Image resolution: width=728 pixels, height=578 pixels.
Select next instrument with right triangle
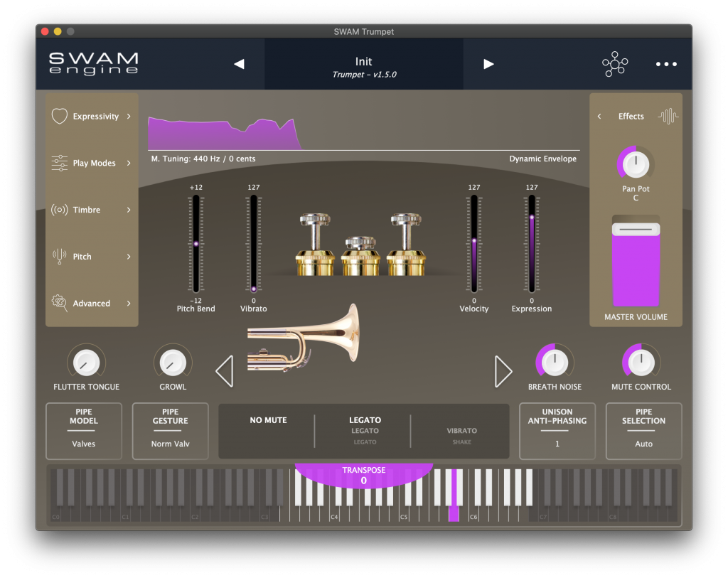(503, 371)
